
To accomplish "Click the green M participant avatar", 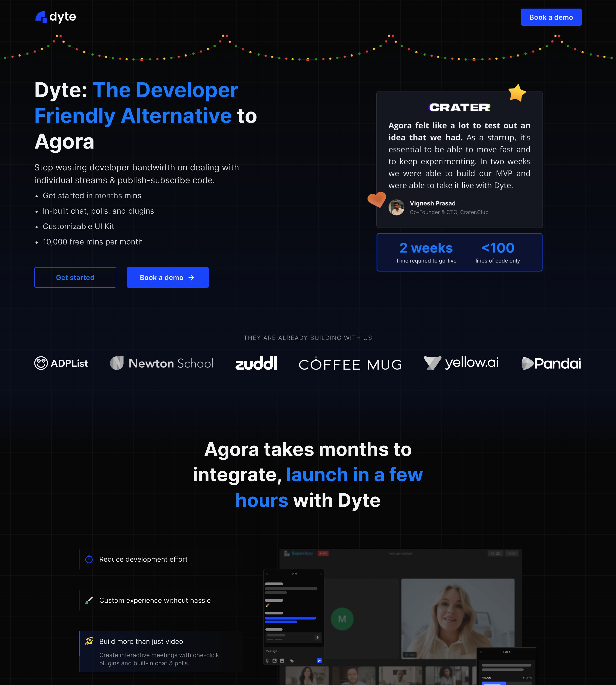I will click(342, 619).
